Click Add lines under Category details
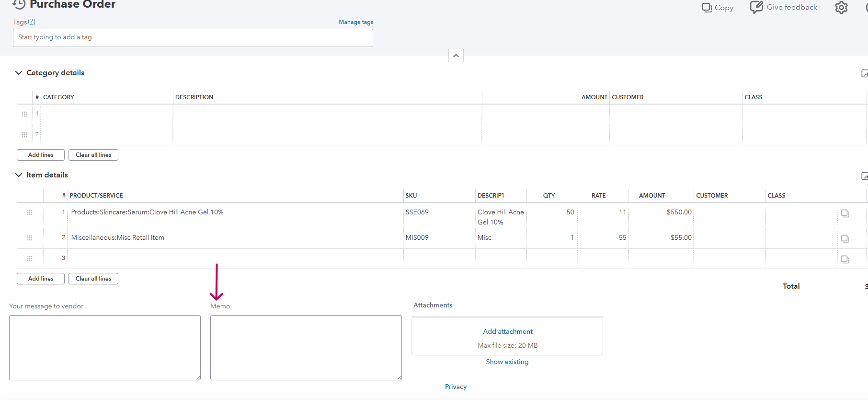This screenshot has height=400, width=868. tap(41, 155)
